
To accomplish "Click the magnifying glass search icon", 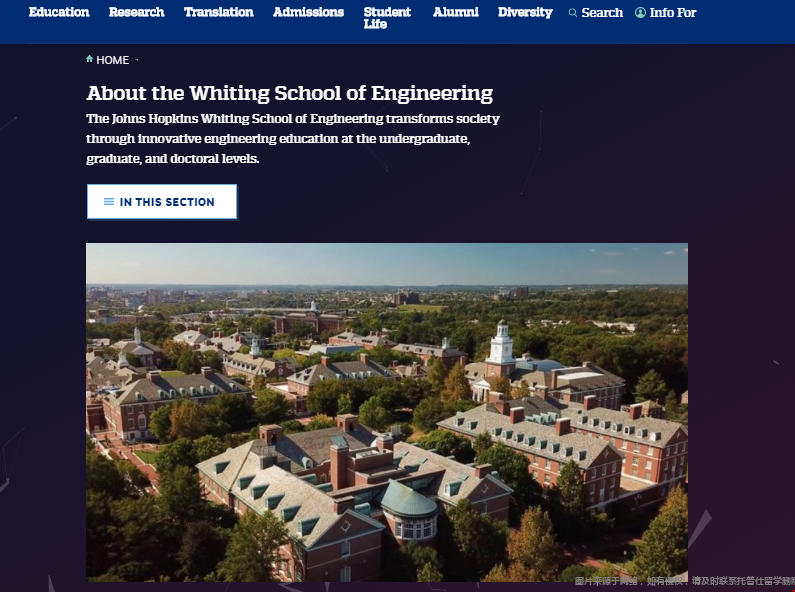I will tap(573, 13).
